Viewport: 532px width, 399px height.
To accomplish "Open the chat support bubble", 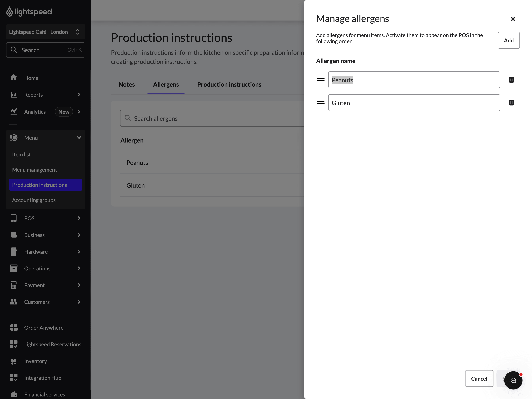I will (513, 380).
